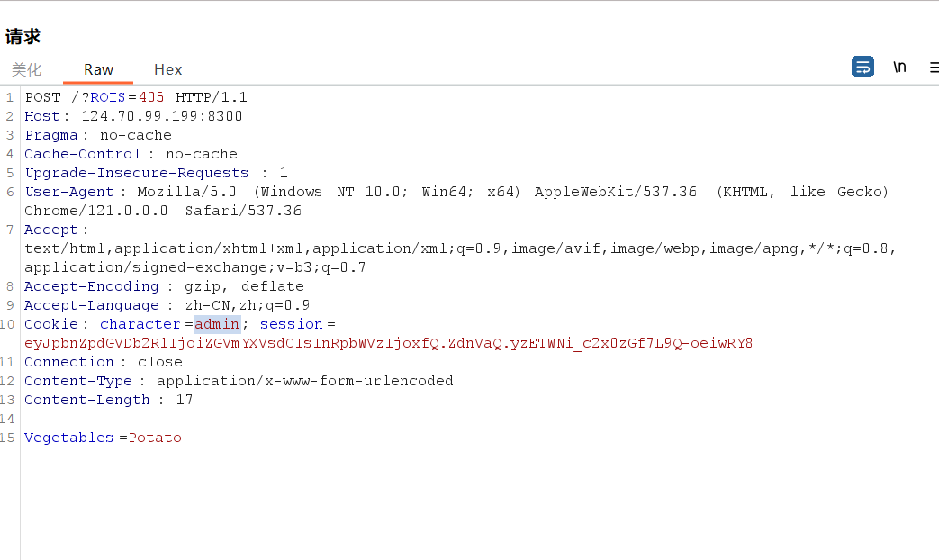The height and width of the screenshot is (560, 939).
Task: Click the Cookie header name
Action: (51, 323)
